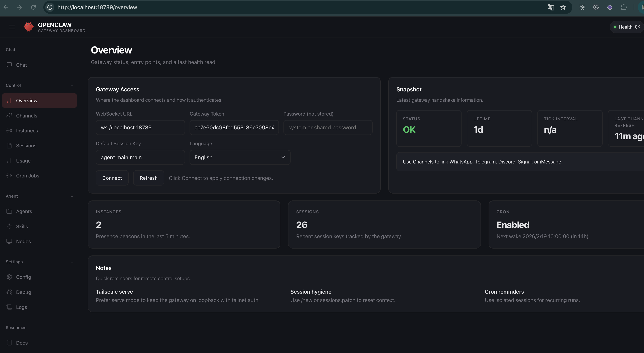Open the Sessions sidebar item
Viewport: 644px width, 353px height.
tap(26, 145)
